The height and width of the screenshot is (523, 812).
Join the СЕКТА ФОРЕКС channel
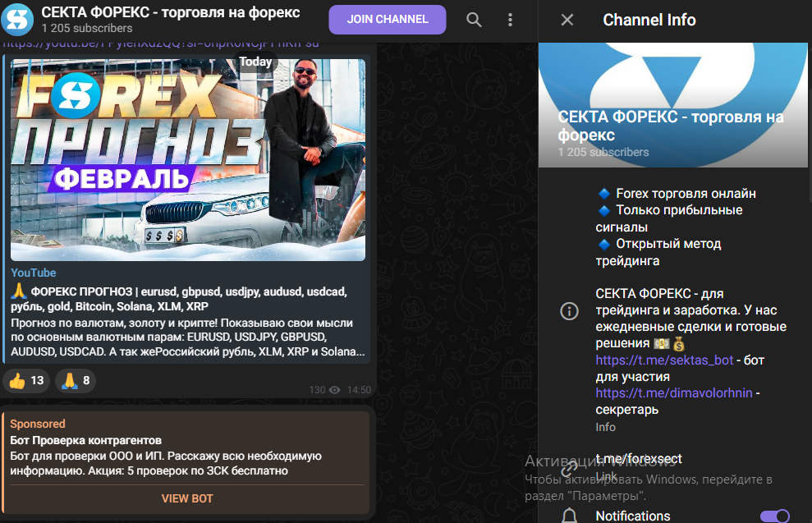388,20
